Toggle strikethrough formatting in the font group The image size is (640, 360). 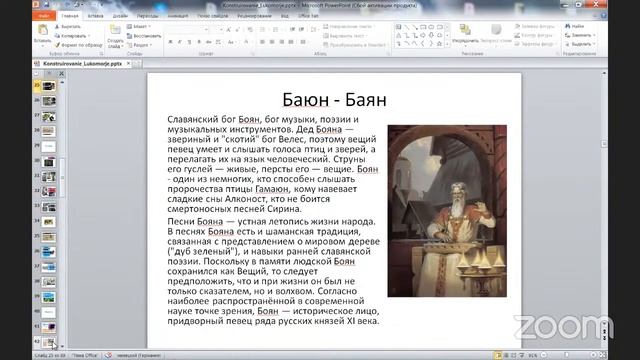pos(209,42)
